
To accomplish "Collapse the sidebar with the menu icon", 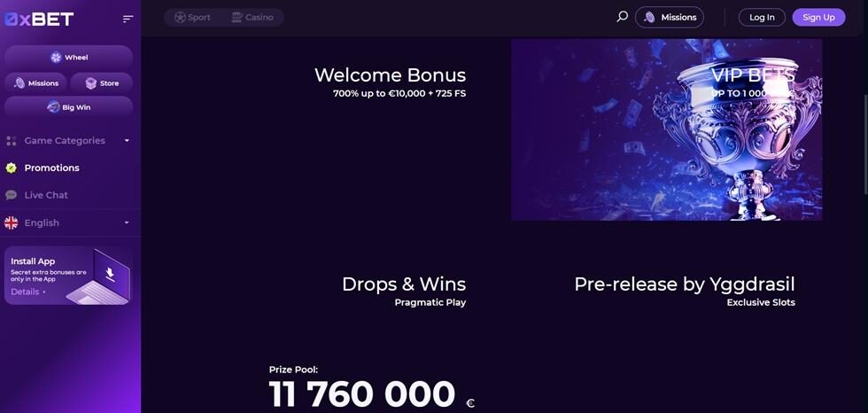I will point(128,19).
